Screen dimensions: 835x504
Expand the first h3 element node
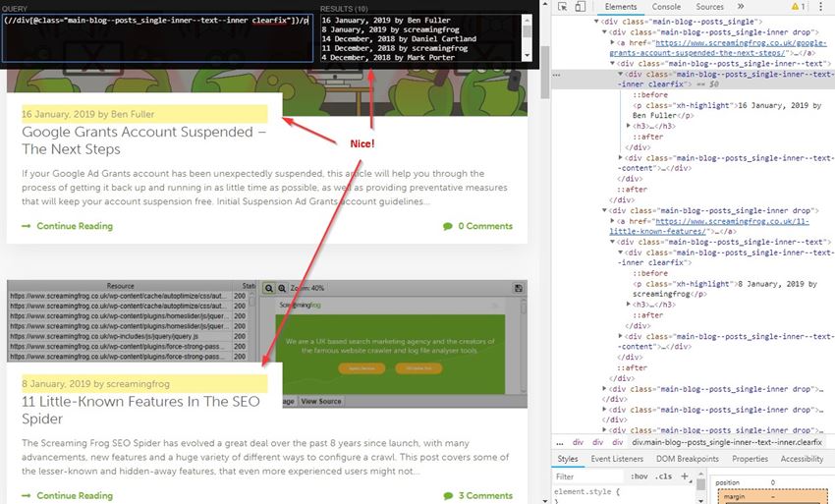pos(628,127)
